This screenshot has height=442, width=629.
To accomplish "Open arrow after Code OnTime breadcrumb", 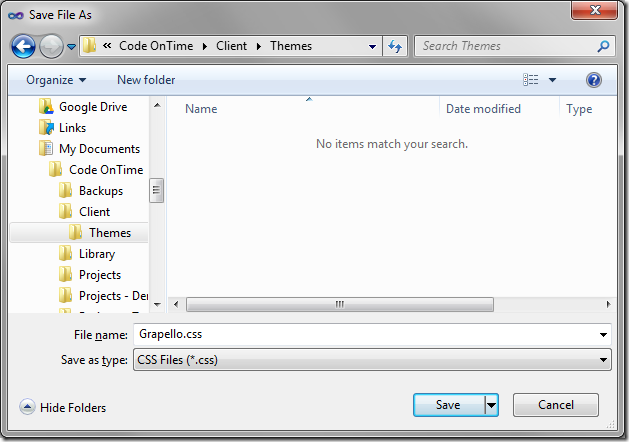I will (x=205, y=47).
